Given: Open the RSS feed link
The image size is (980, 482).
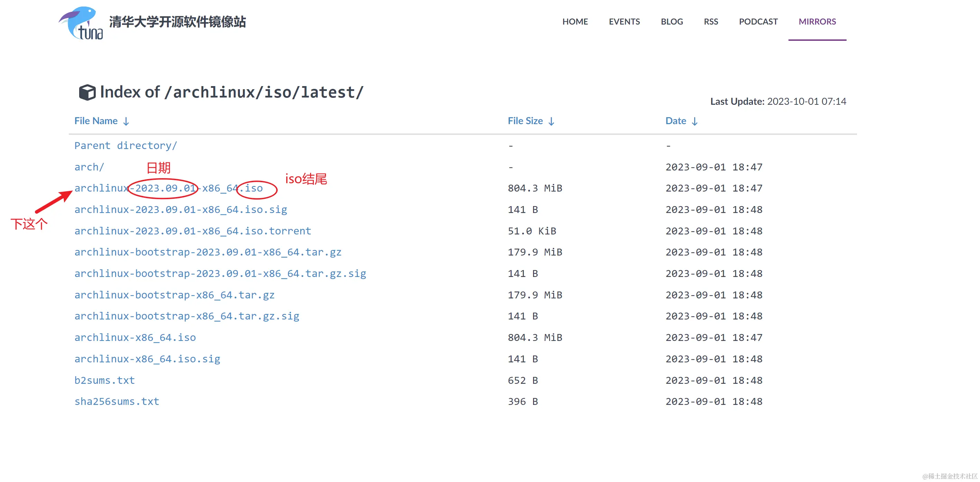Looking at the screenshot, I should (711, 22).
